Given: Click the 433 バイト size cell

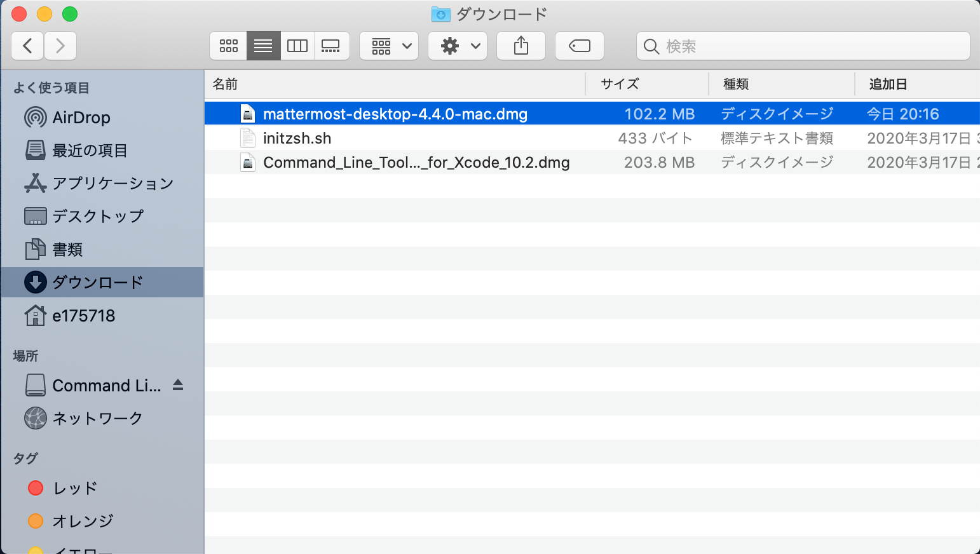Looking at the screenshot, I should pos(655,138).
